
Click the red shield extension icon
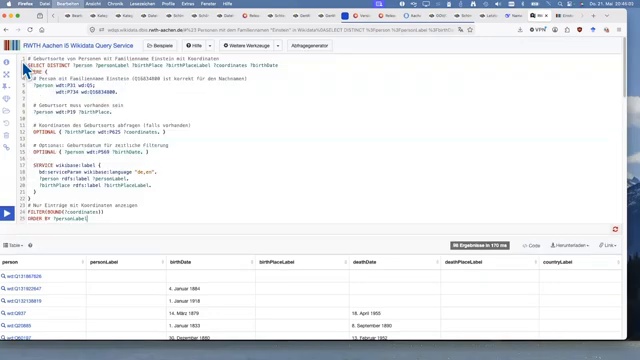pos(580,30)
